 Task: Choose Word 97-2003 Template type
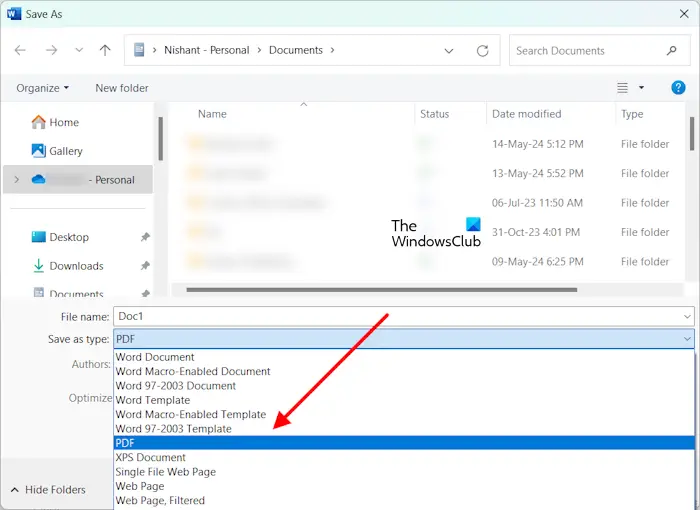click(x=404, y=429)
